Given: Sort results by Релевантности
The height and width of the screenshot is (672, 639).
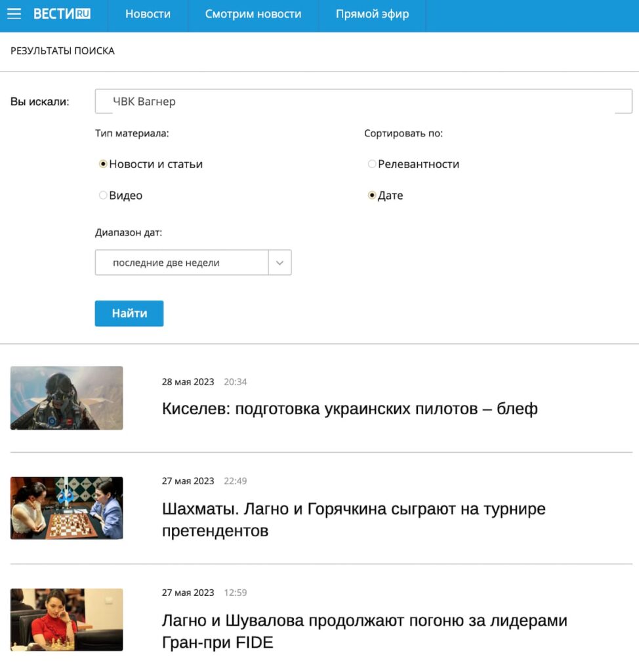Looking at the screenshot, I should tap(372, 164).
